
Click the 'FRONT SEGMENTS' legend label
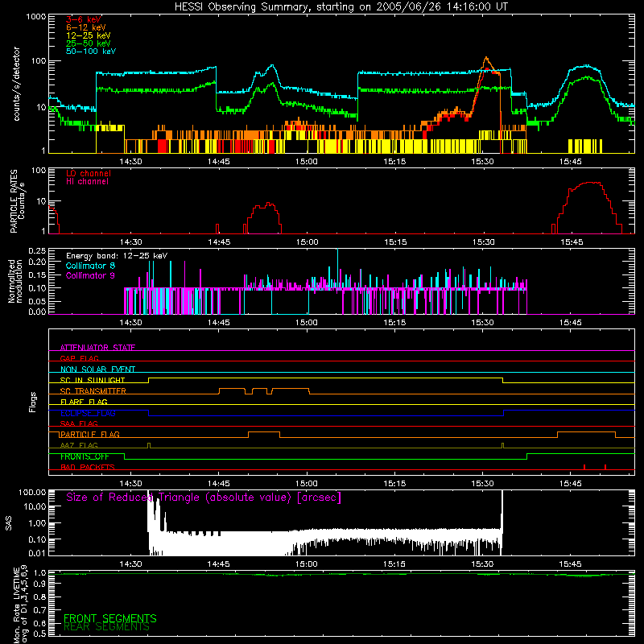coord(110,618)
